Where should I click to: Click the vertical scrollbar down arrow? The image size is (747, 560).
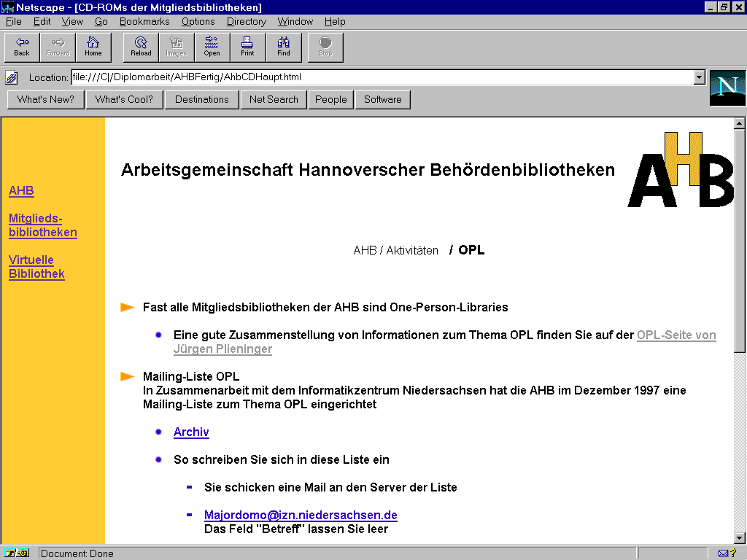tap(740, 538)
